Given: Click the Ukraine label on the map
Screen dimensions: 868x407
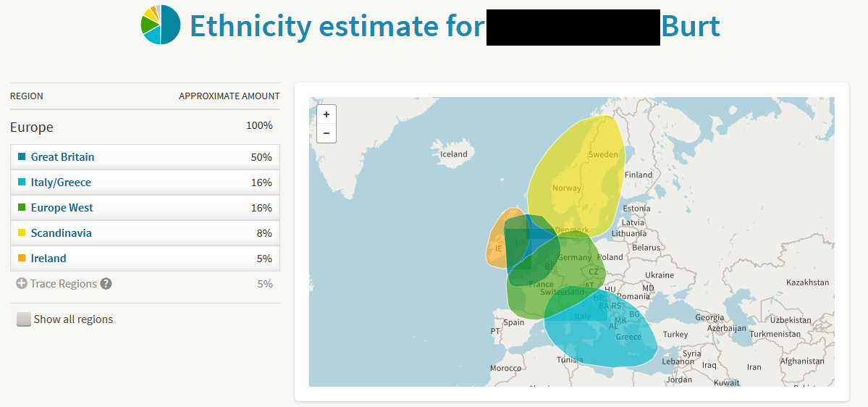Looking at the screenshot, I should click(x=660, y=275).
